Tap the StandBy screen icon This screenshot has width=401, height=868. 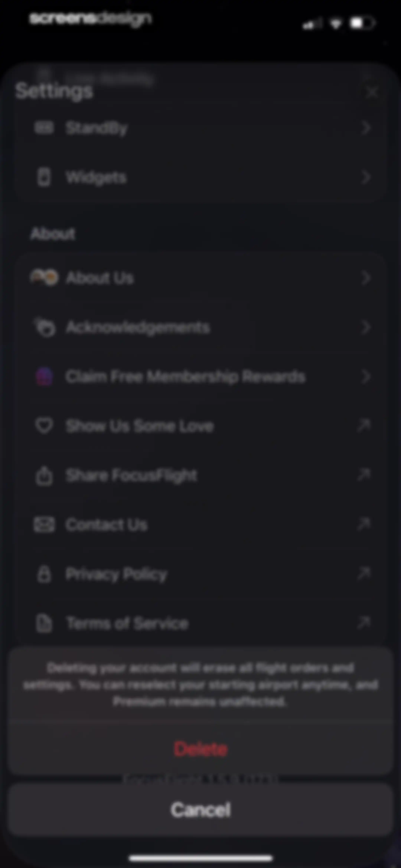coord(44,128)
